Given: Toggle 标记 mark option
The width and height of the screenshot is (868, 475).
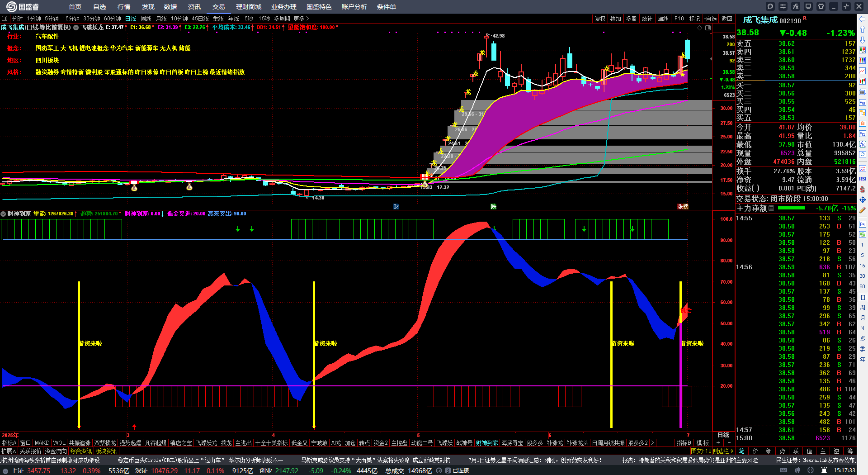Looking at the screenshot, I should [x=694, y=19].
